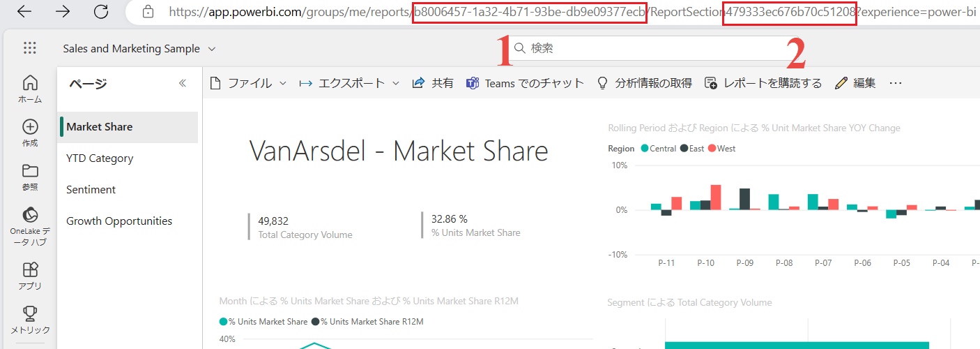Start Teams でのチャット
Viewport: 980px width, 349px height.
(x=525, y=83)
